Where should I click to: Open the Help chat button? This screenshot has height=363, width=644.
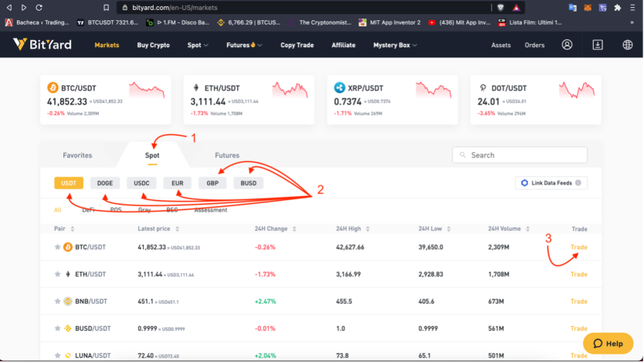(608, 343)
